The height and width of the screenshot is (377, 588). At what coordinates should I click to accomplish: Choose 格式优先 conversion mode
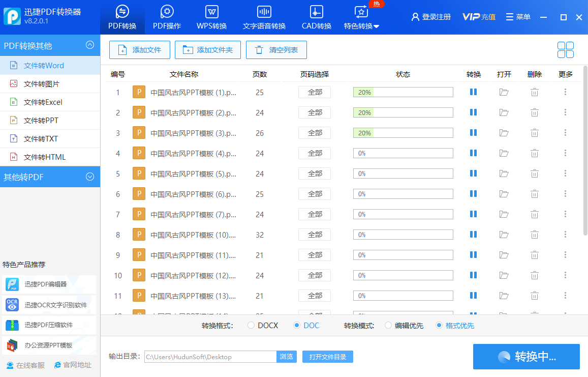(439, 326)
